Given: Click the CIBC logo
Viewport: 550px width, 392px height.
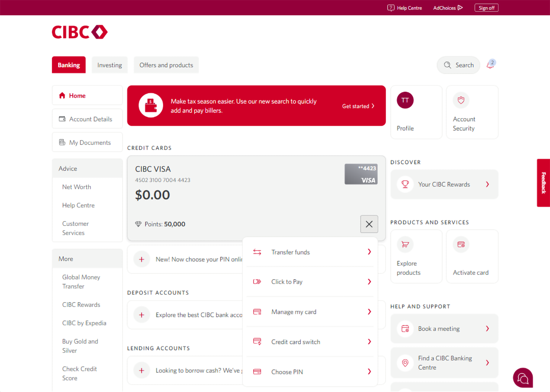Looking at the screenshot, I should (80, 32).
